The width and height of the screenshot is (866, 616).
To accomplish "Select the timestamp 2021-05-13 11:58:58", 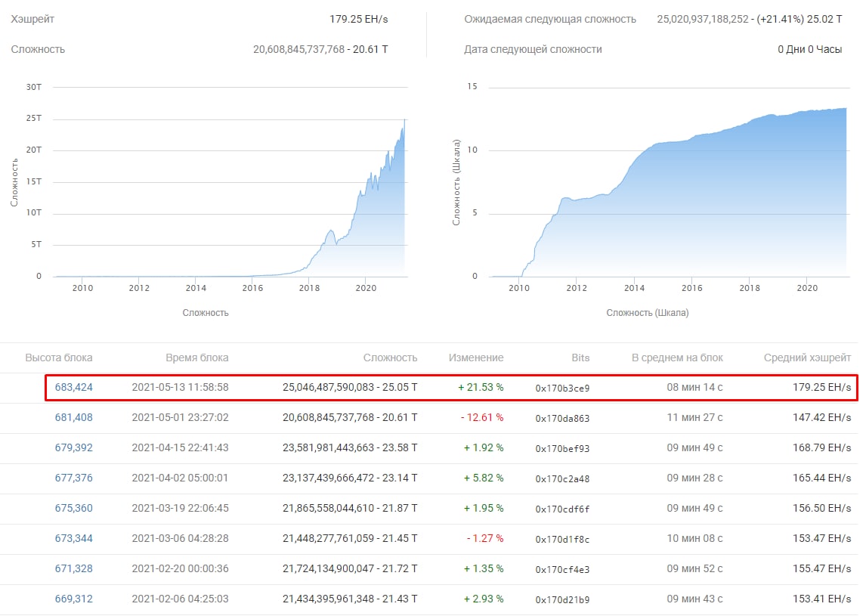I will pos(180,387).
